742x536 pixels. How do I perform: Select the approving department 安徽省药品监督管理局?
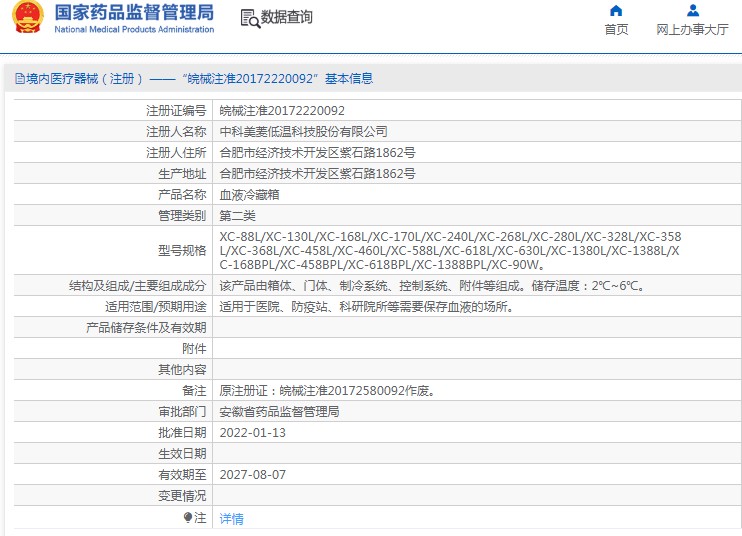[280, 412]
